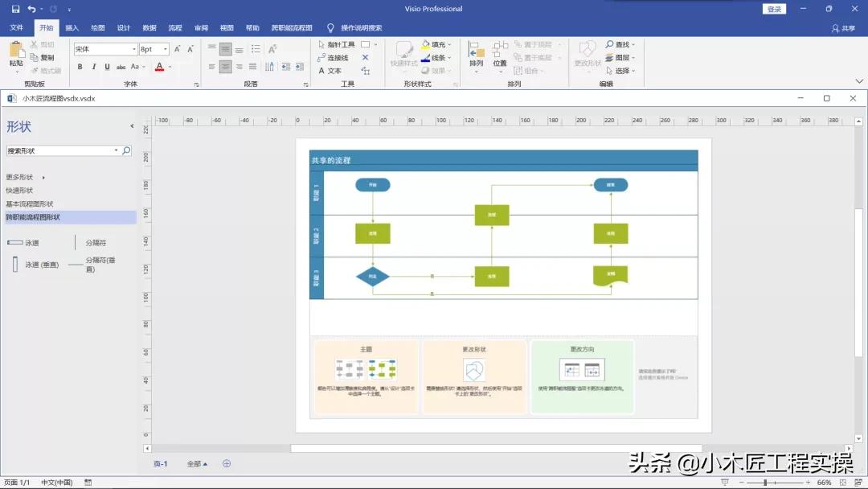Viewport: 868px width, 489px height.
Task: Toggle align left text
Action: (x=212, y=67)
